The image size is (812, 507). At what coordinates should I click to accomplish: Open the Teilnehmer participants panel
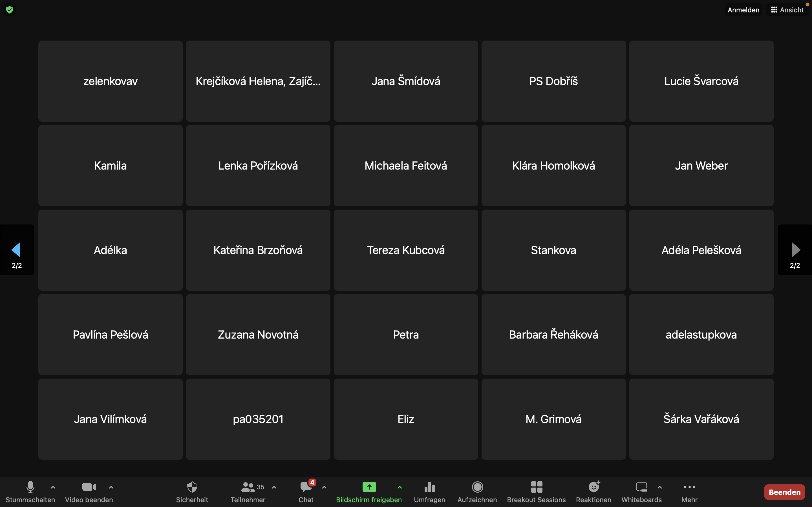click(x=248, y=491)
